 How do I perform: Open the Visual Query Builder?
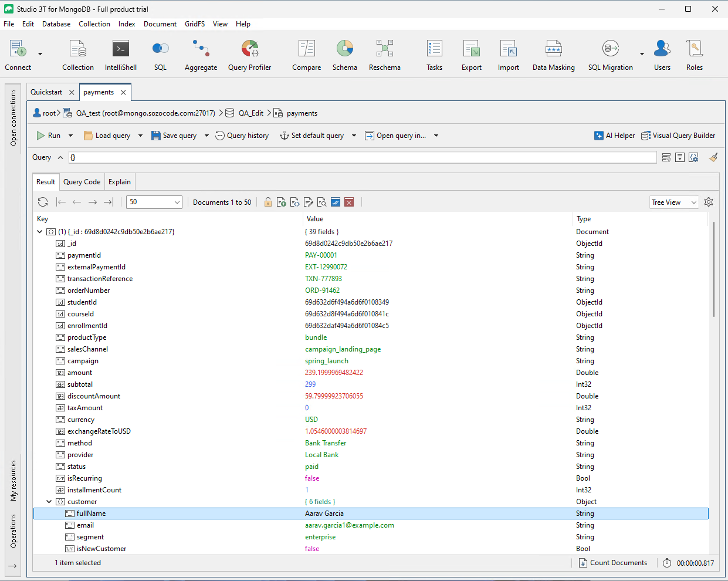point(678,136)
